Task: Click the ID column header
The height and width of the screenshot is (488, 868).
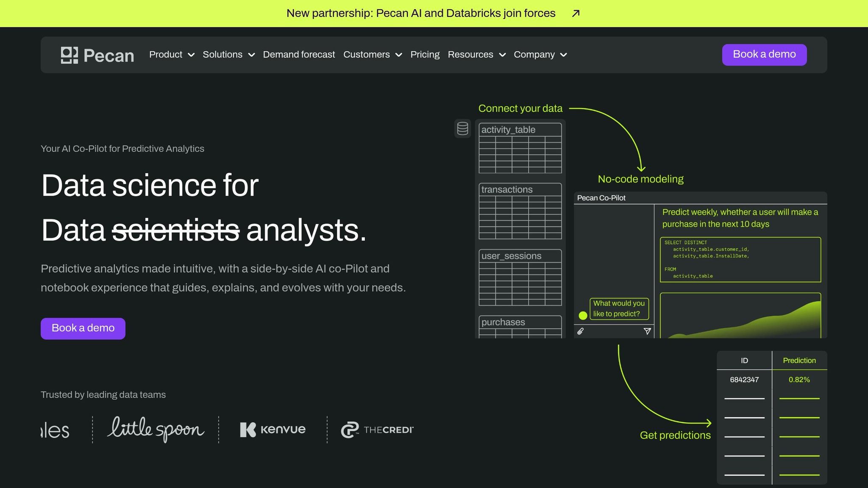Action: [744, 360]
